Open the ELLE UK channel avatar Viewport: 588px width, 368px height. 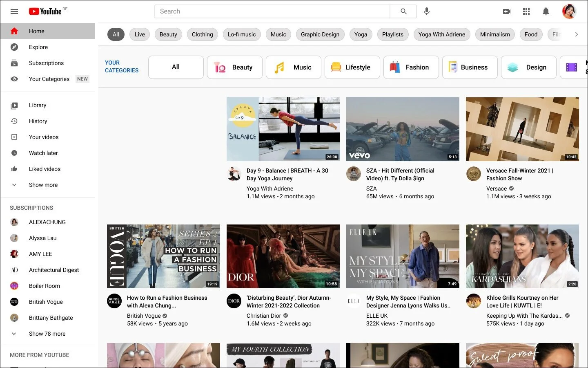tap(354, 301)
